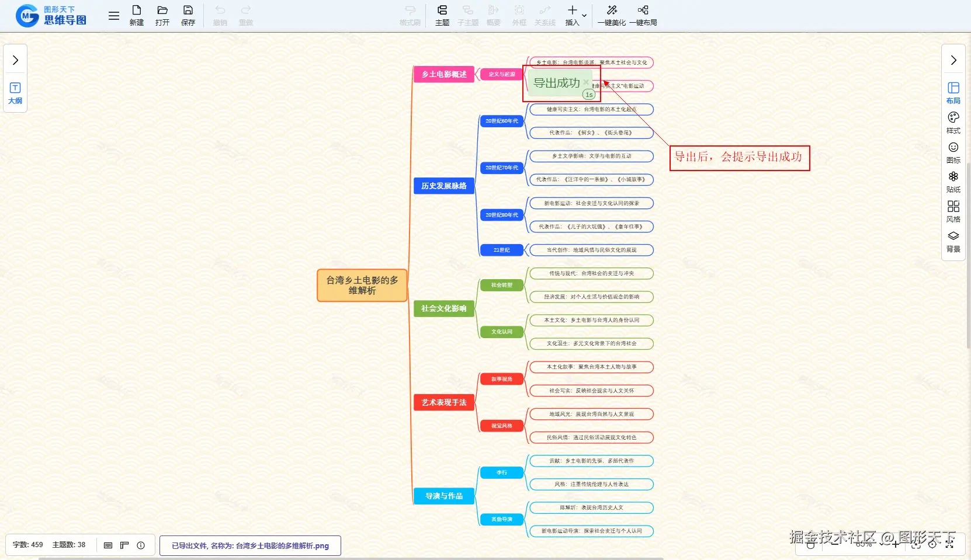Open the 样式 style panel
The height and width of the screenshot is (560, 971).
pyautogui.click(x=953, y=123)
